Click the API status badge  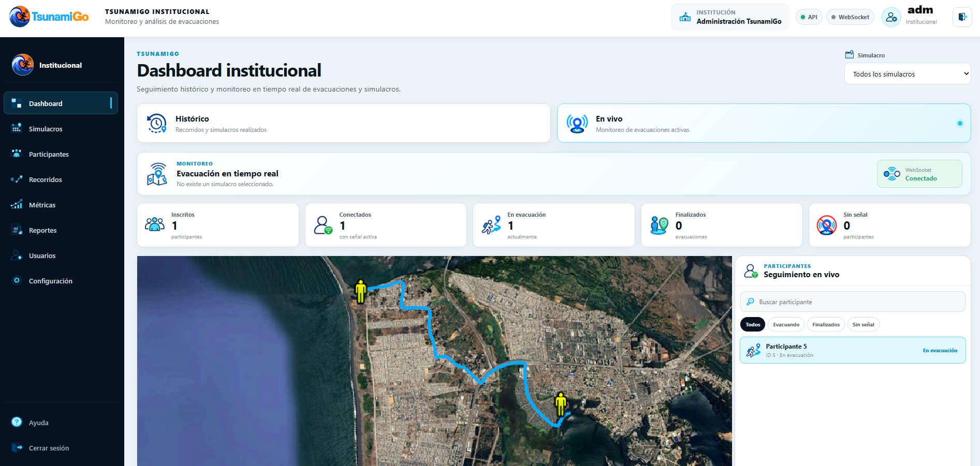tap(809, 17)
